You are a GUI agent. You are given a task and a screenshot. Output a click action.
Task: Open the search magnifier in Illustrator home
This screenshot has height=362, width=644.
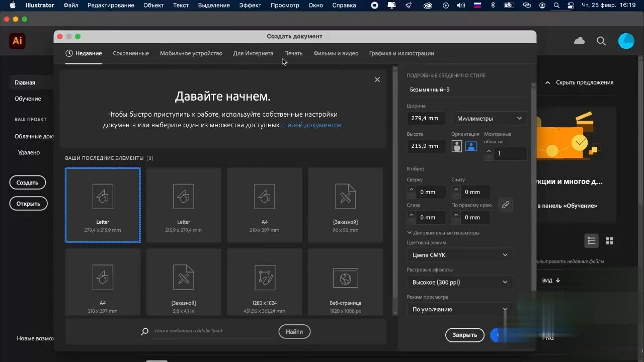pyautogui.click(x=601, y=41)
